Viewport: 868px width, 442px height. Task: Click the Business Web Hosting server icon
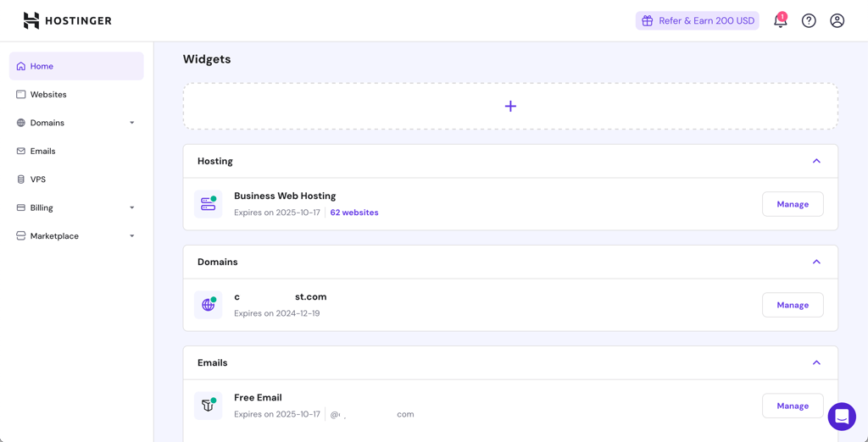coord(209,203)
